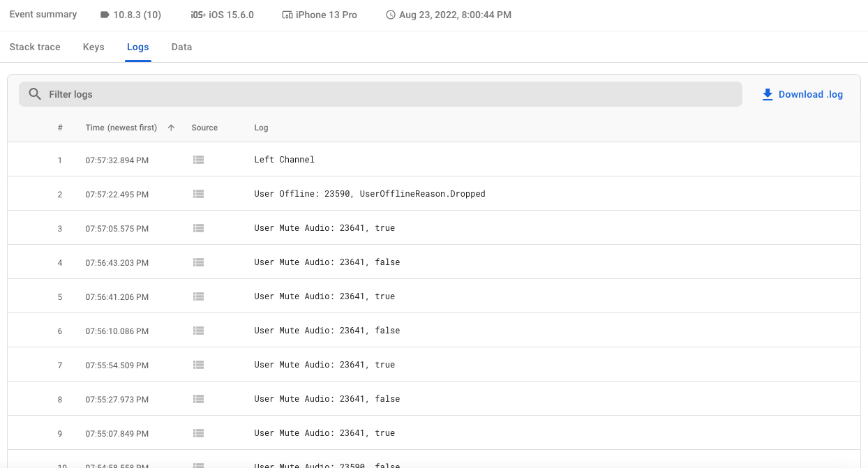Click the Event summary label
This screenshot has width=868, height=468.
[x=43, y=14]
